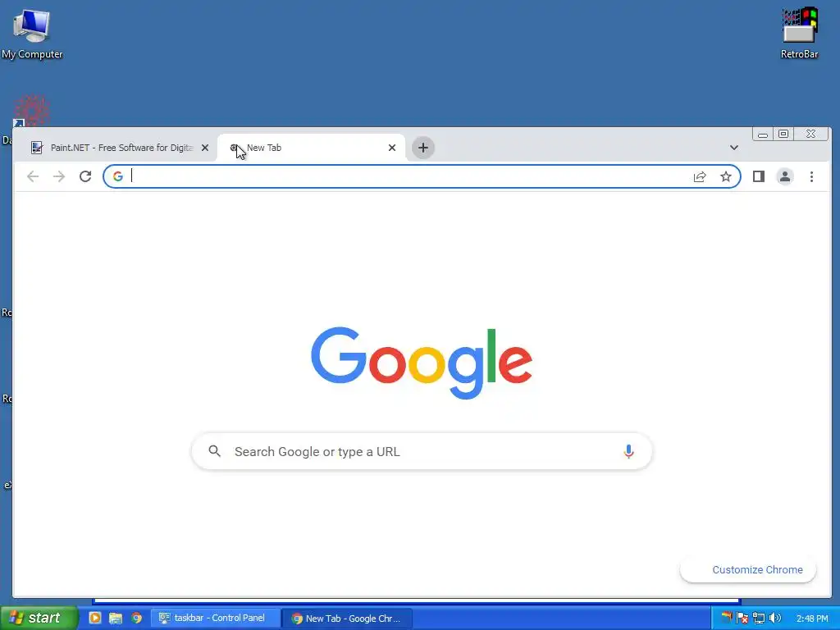Click the Google icon in the address bar
The image size is (840, 630).
pyautogui.click(x=118, y=176)
